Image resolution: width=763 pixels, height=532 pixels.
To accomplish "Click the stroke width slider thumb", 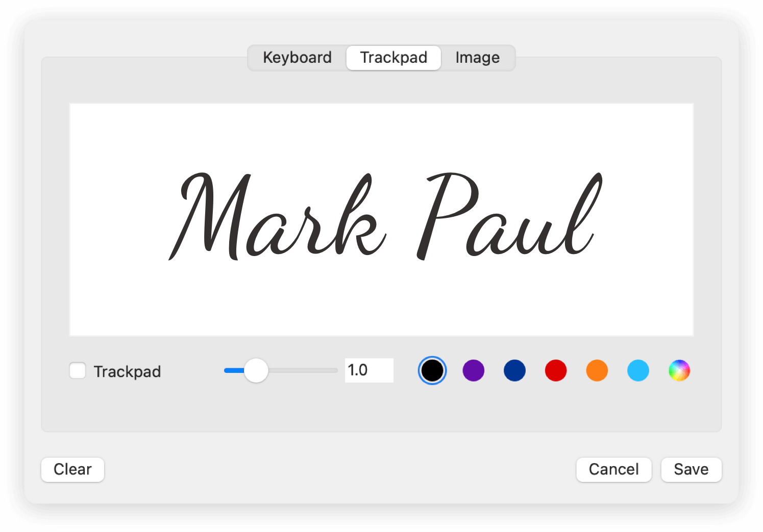I will (x=256, y=370).
